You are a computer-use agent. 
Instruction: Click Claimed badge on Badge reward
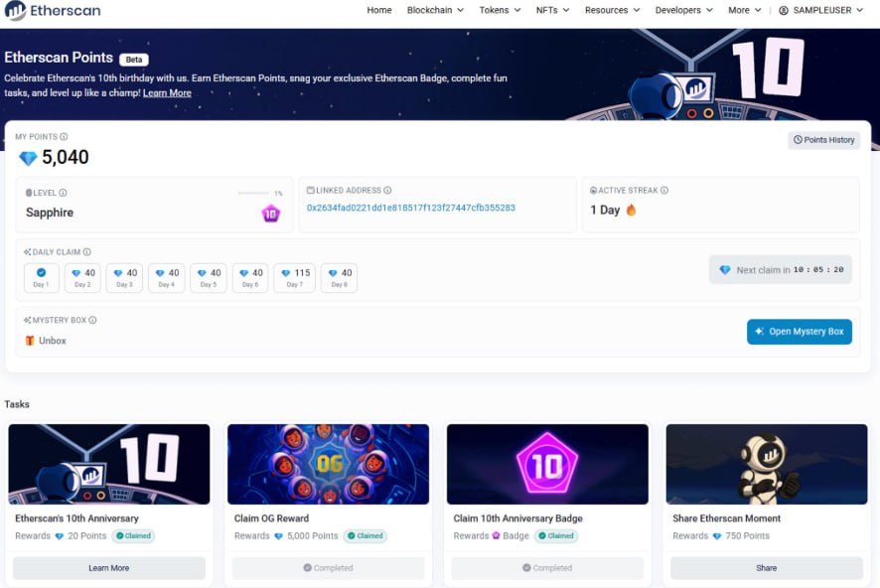(556, 535)
